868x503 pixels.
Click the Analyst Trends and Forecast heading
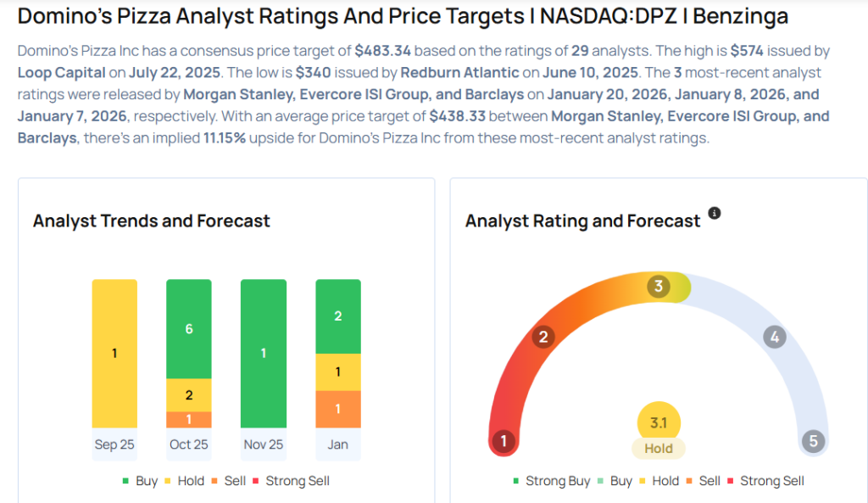[x=152, y=221]
